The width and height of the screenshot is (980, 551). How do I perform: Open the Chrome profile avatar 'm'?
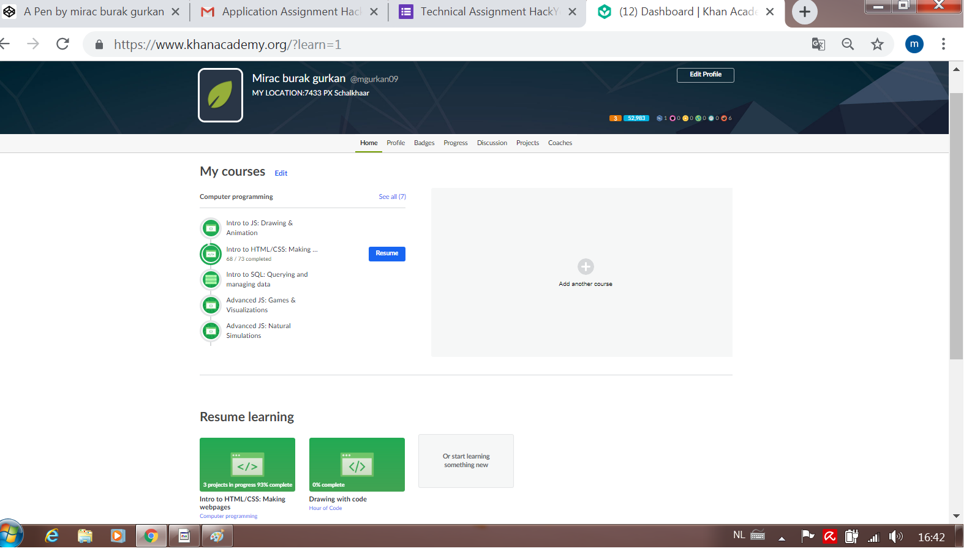coord(914,44)
